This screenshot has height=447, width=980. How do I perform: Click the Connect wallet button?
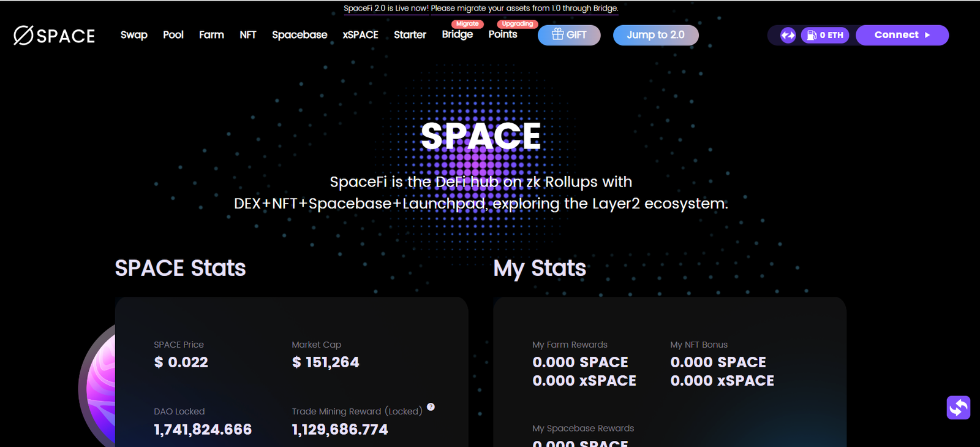[902, 35]
